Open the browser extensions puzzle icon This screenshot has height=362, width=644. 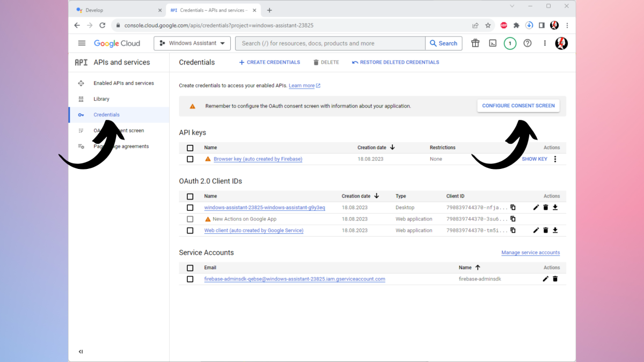pyautogui.click(x=516, y=25)
